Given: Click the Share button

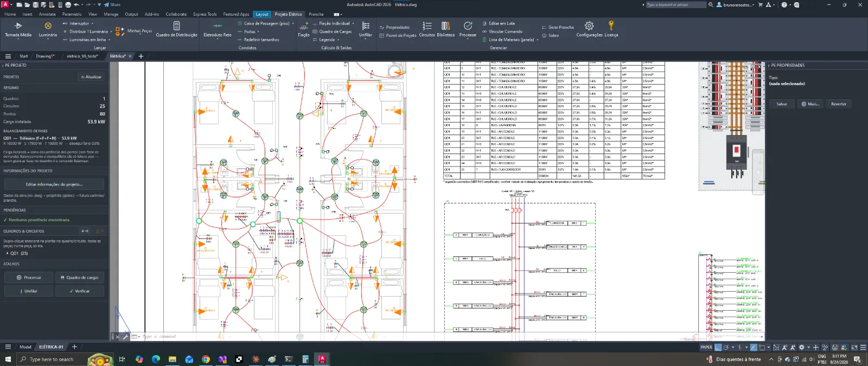Looking at the screenshot, I should 112,4.
